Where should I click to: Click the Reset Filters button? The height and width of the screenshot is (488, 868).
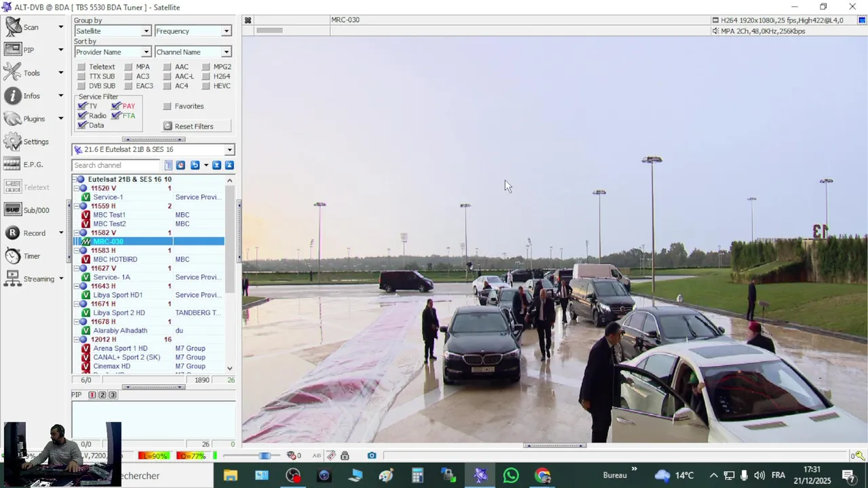click(196, 126)
